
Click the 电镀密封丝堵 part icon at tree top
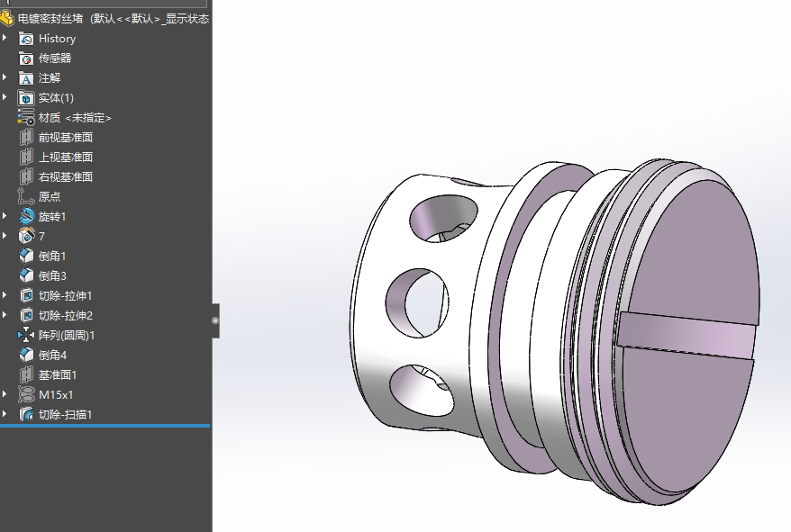point(6,19)
